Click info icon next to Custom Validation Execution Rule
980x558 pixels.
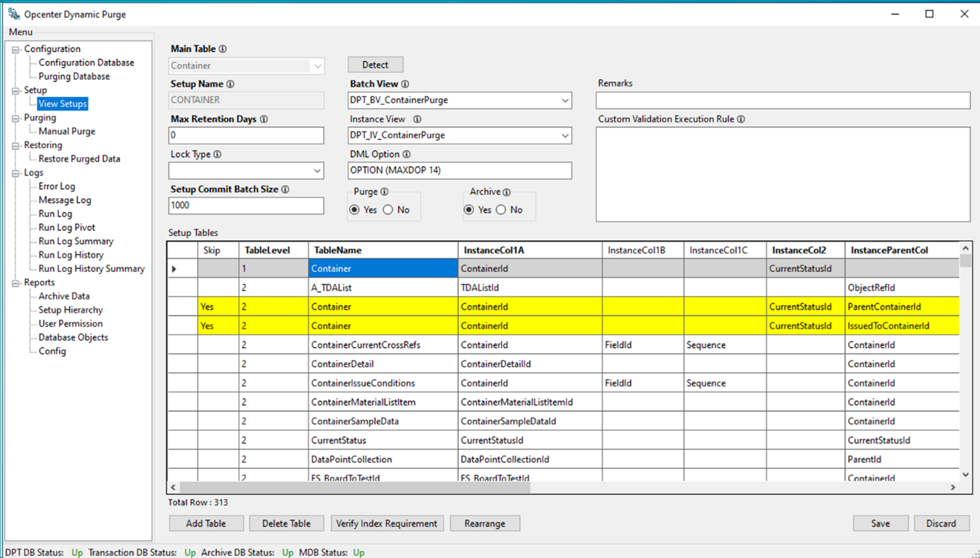[741, 119]
